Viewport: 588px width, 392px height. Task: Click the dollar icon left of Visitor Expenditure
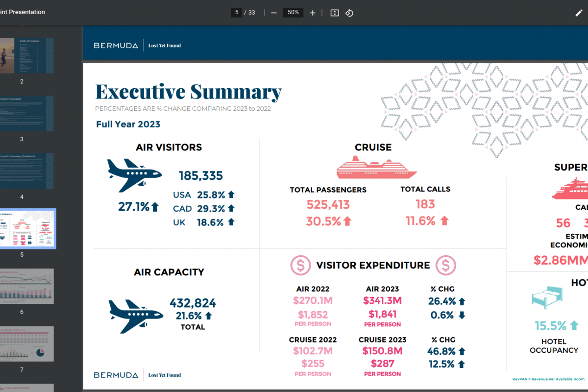coord(300,265)
